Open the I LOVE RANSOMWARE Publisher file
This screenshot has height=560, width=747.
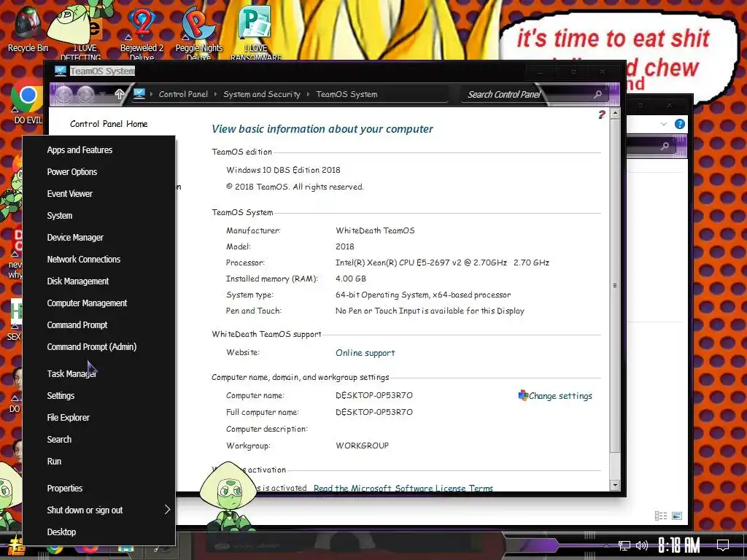(256, 31)
